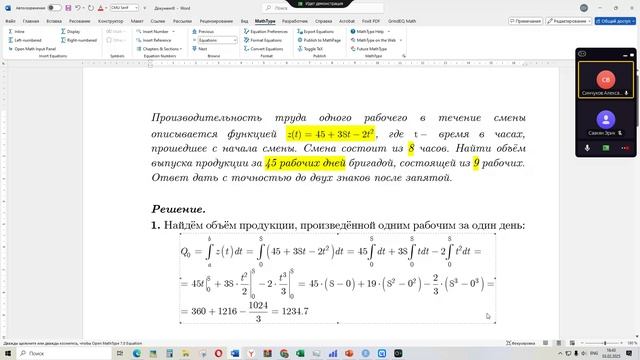Switch to the Вставка tab
Viewport: 640px width, 360px height.
(54, 21)
